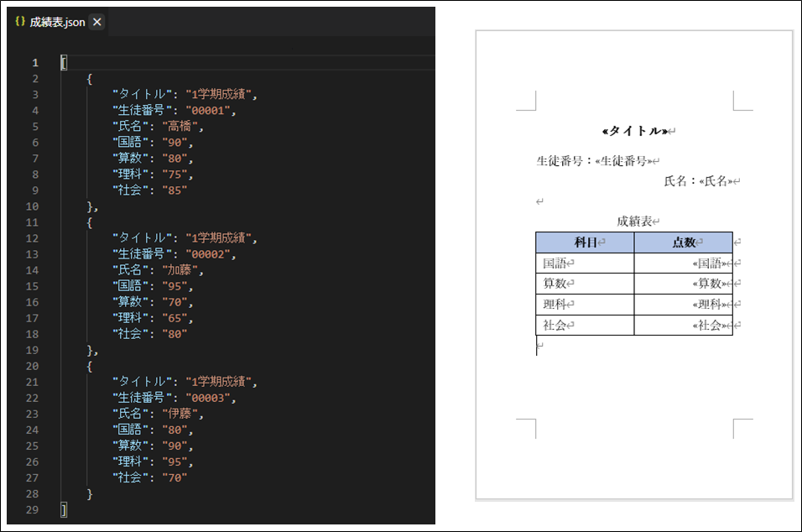The width and height of the screenshot is (802, 532).
Task: Click the "00001" student number value
Action: coord(208,111)
